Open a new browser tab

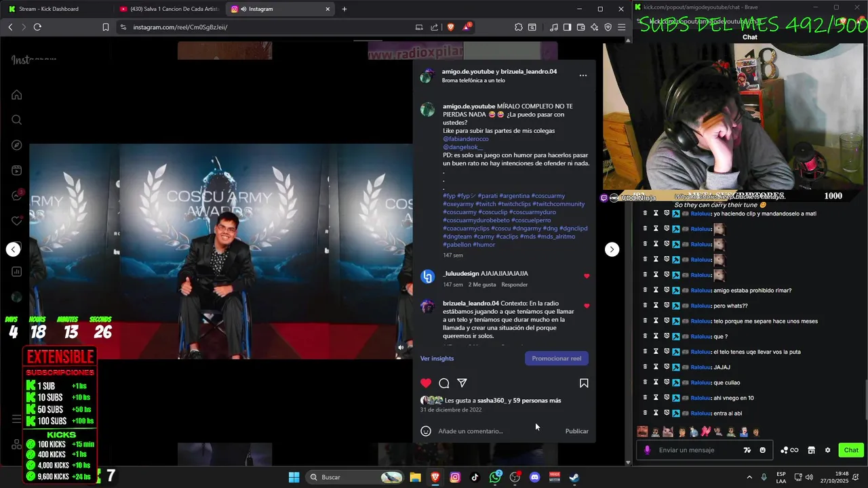[344, 9]
